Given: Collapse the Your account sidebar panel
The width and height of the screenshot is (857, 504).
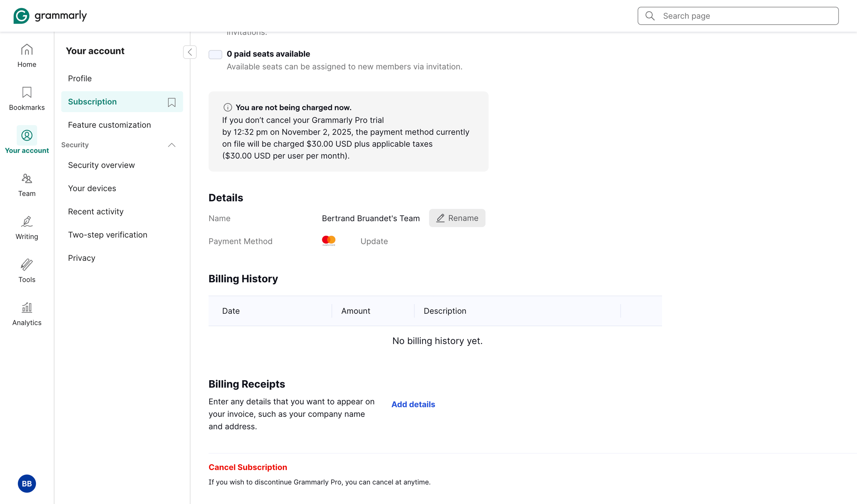Looking at the screenshot, I should (190, 52).
